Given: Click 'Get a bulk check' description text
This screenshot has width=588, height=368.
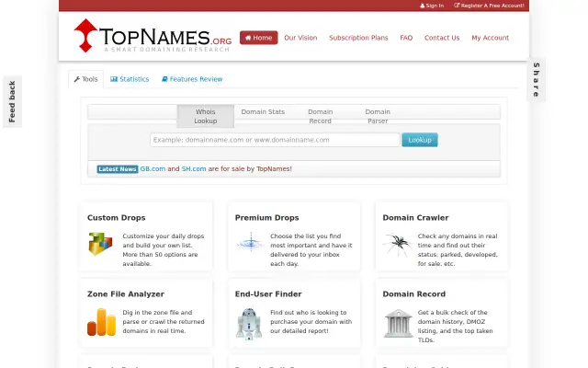Looking at the screenshot, I should (x=456, y=326).
